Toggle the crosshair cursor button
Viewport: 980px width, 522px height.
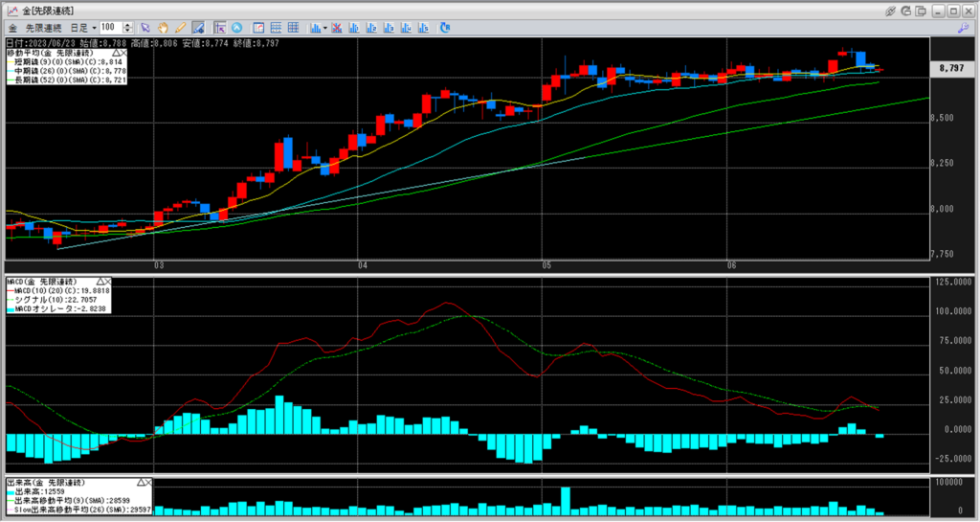click(x=220, y=27)
